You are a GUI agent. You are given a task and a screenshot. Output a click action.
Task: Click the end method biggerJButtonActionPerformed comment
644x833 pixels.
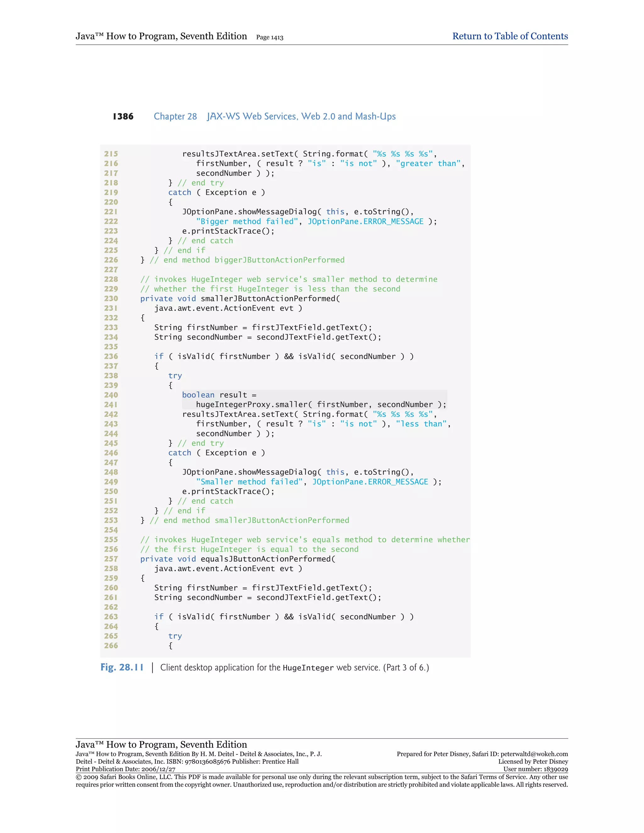pos(247,260)
